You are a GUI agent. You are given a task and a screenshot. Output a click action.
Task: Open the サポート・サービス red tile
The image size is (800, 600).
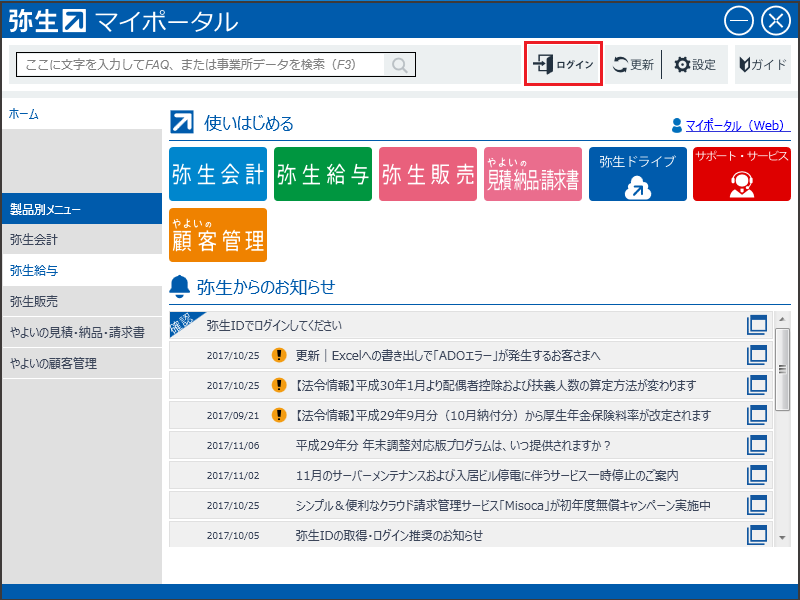coord(742,174)
